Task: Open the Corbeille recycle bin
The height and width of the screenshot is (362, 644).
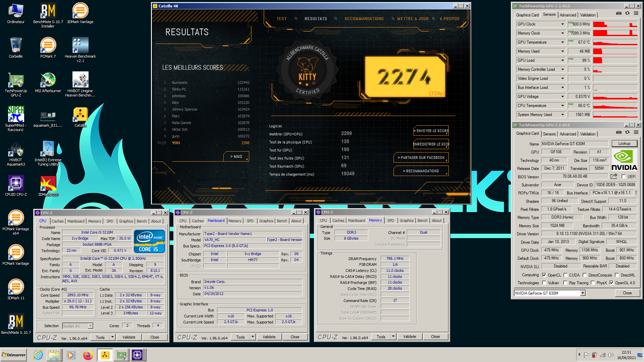Action: [x=16, y=48]
